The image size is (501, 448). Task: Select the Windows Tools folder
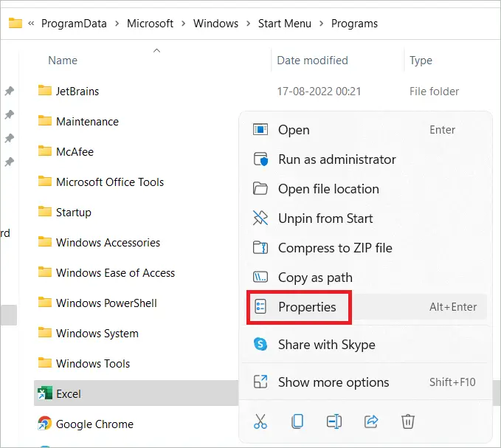(x=93, y=363)
